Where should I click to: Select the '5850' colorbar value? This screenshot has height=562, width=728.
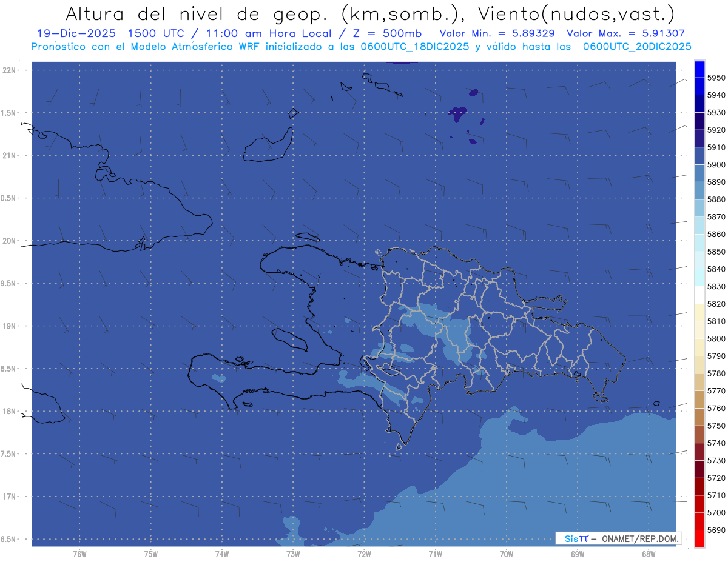[716, 252]
